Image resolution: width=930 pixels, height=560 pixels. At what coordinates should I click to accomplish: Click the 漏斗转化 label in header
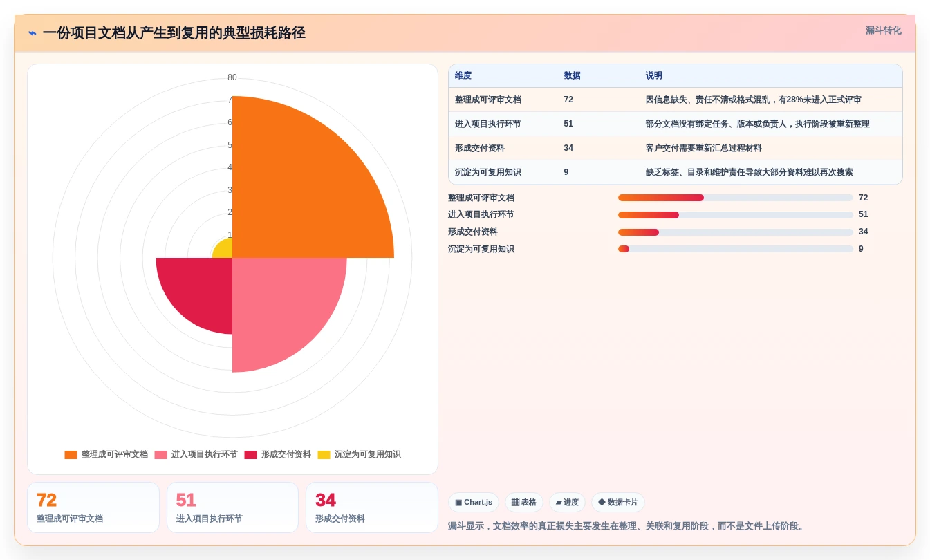(883, 30)
